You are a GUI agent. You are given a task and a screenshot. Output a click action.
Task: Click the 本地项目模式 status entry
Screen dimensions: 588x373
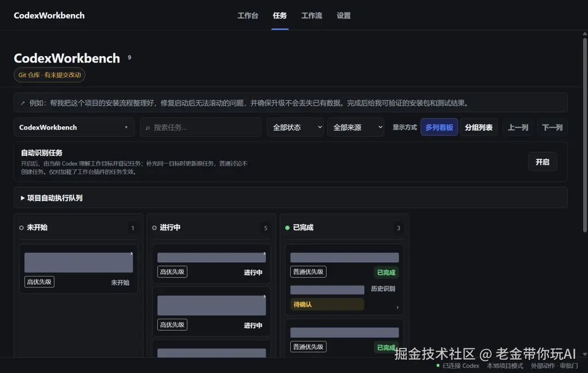(505, 365)
